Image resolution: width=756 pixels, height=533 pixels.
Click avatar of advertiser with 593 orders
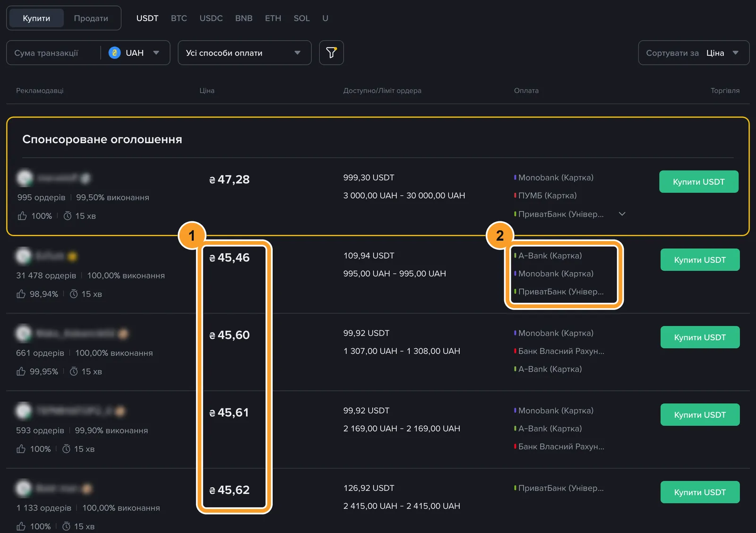[x=24, y=411]
